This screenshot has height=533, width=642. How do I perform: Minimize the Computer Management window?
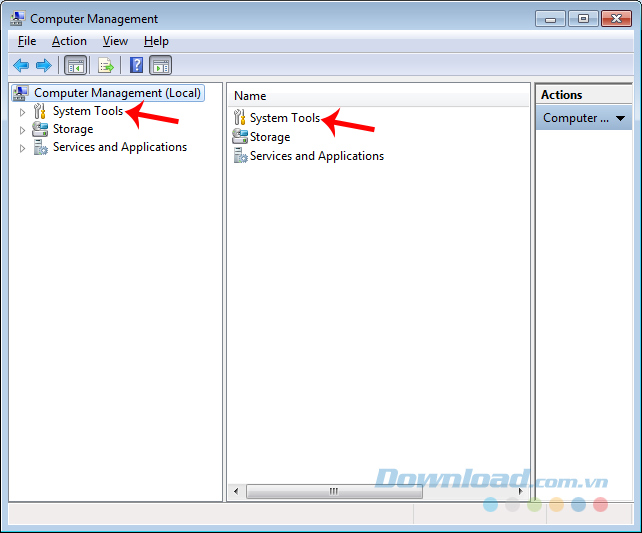click(550, 19)
